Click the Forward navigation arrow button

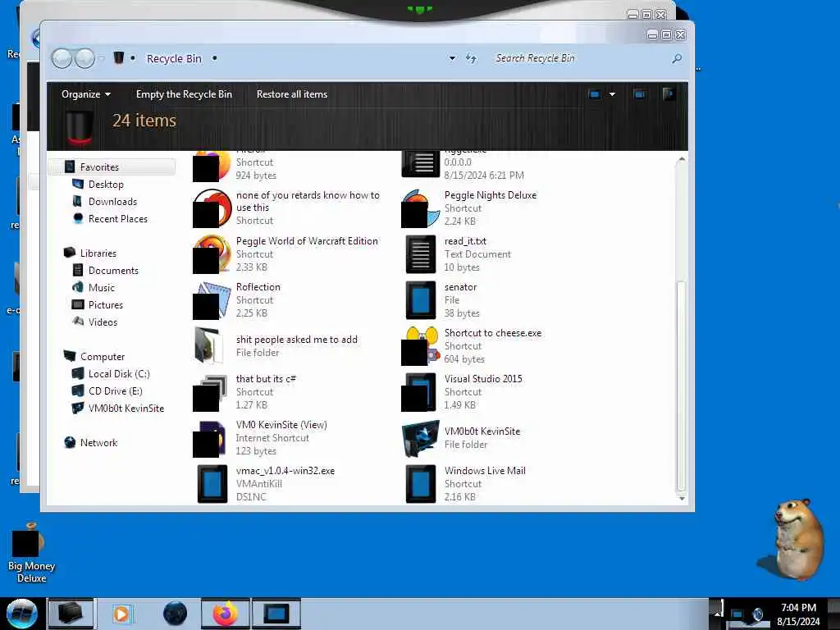(x=84, y=58)
